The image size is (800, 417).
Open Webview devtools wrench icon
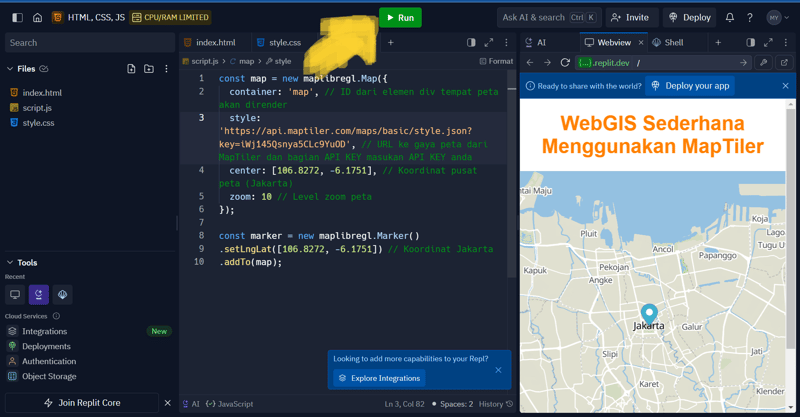(x=764, y=63)
